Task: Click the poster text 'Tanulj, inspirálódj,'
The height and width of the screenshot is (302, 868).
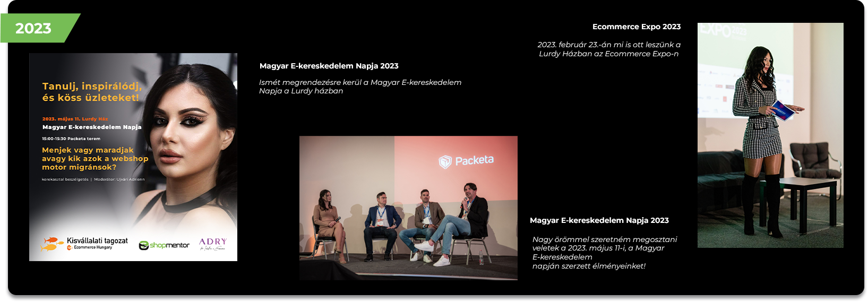Action: click(92, 86)
